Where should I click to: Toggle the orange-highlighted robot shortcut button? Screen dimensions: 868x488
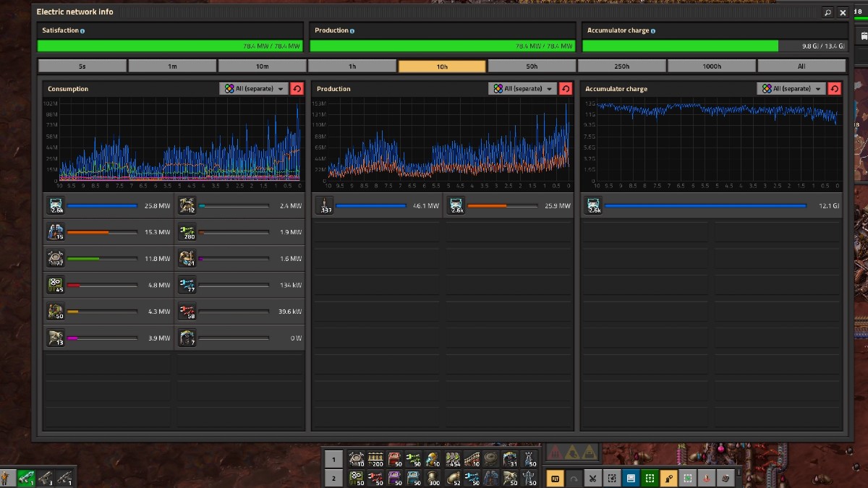pos(668,478)
